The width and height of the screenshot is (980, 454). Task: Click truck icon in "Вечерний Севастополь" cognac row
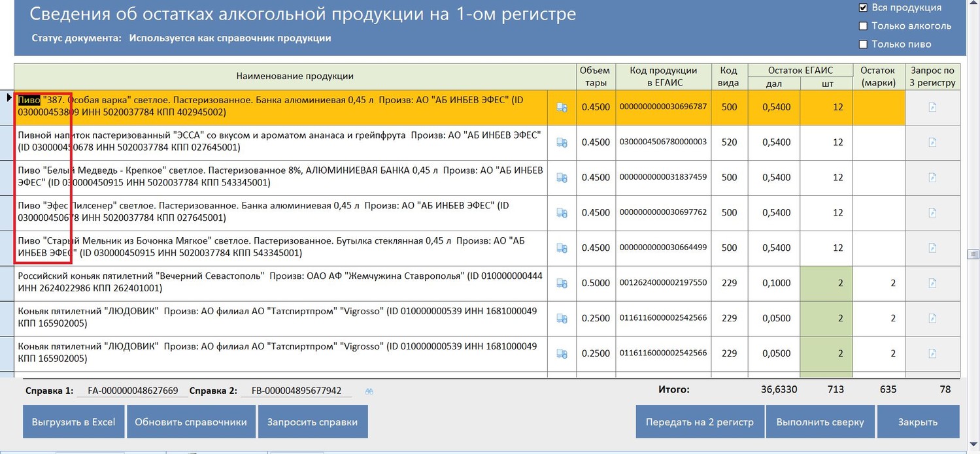561,283
